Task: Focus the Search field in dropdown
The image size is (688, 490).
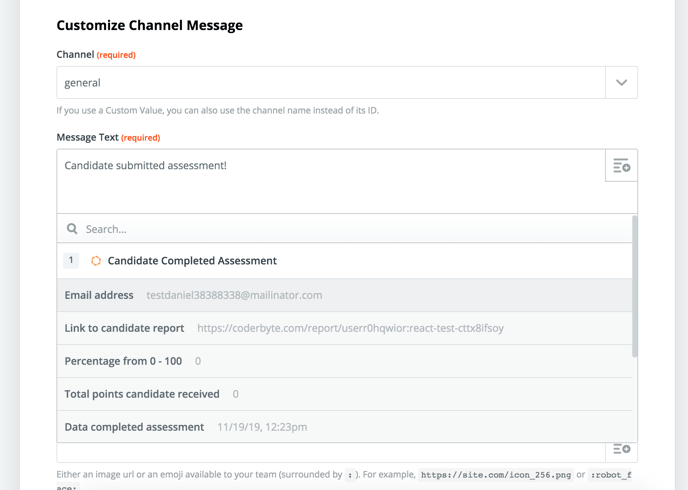Action: (350, 229)
